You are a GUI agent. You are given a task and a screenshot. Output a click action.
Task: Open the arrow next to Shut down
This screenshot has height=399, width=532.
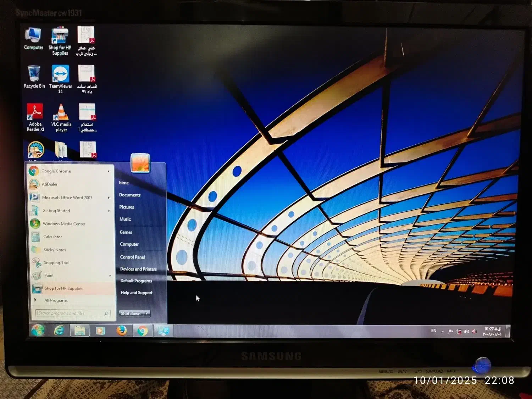(147, 314)
